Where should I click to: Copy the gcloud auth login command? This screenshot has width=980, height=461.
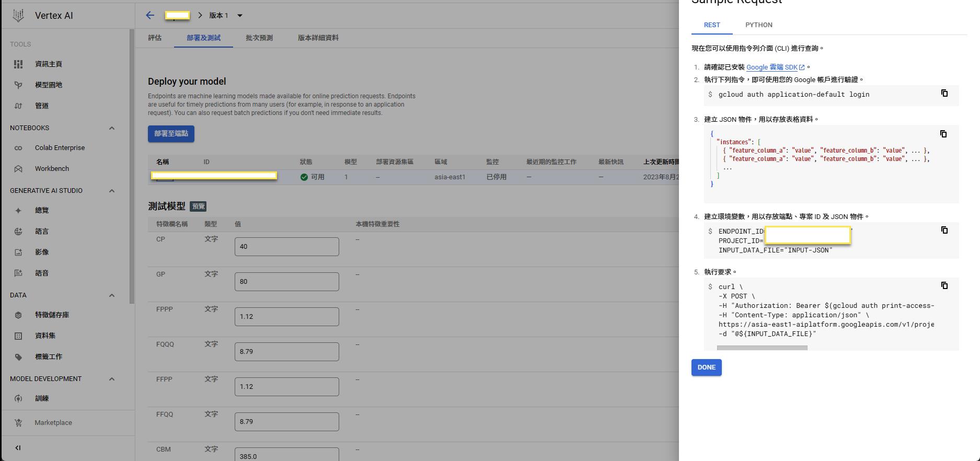pos(944,93)
